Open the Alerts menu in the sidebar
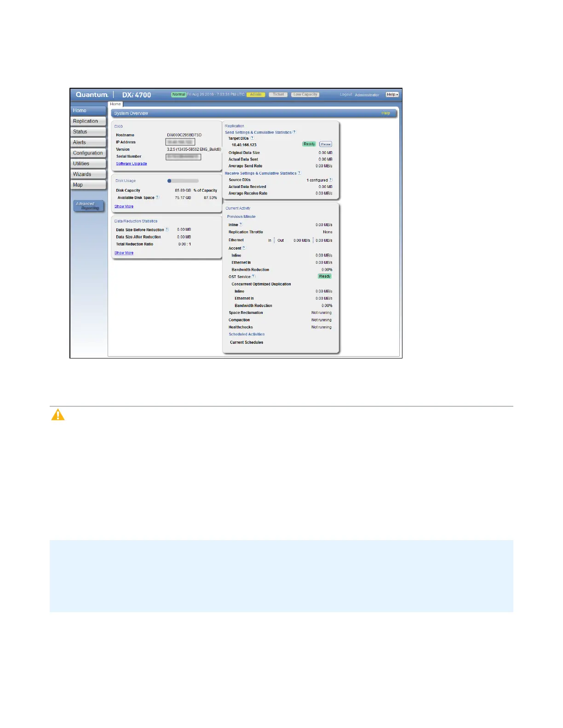The width and height of the screenshot is (563, 728). coord(88,142)
